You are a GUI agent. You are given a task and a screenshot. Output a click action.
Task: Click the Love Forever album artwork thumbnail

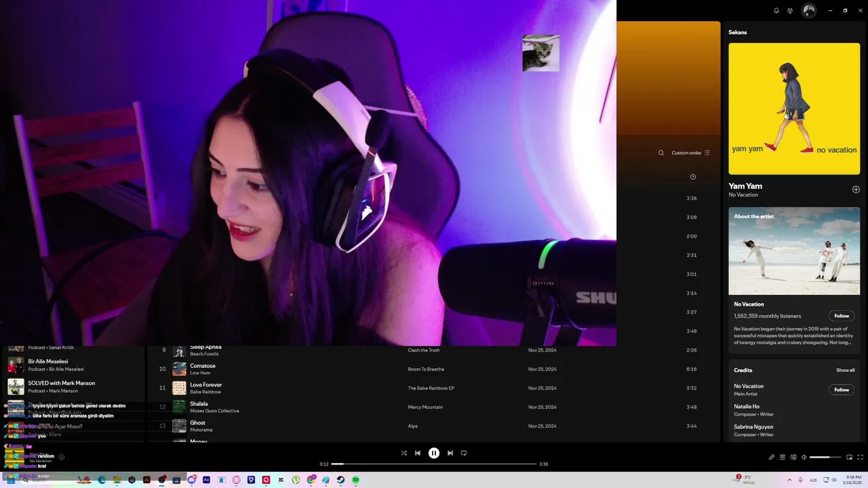pos(179,388)
